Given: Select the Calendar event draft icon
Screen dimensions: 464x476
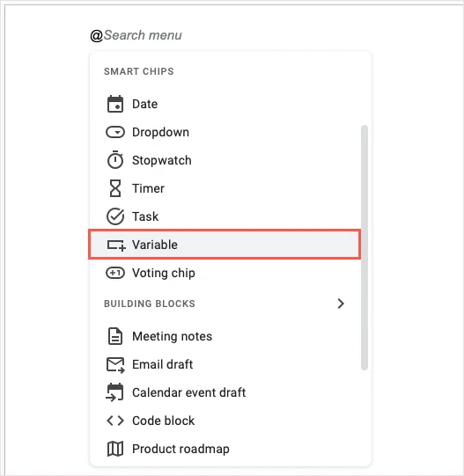Looking at the screenshot, I should [114, 392].
